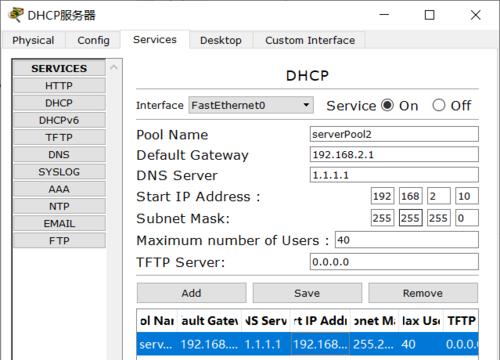Open the HTTP service settings
The height and width of the screenshot is (360, 500).
[59, 86]
